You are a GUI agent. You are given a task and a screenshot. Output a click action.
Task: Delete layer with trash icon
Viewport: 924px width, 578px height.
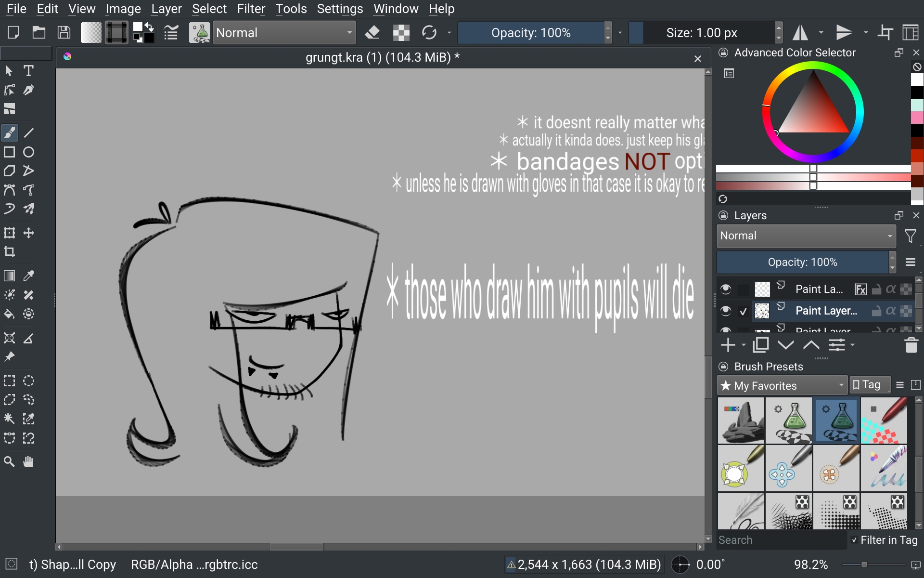pyautogui.click(x=911, y=345)
